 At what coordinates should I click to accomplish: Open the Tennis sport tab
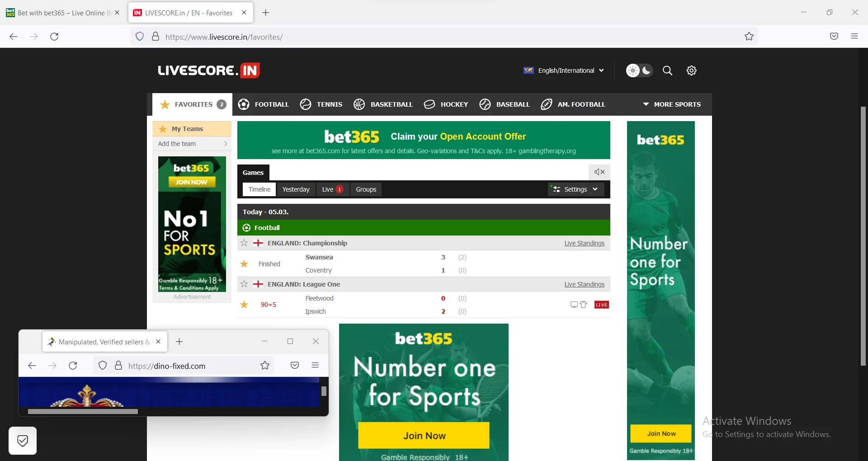(x=321, y=104)
